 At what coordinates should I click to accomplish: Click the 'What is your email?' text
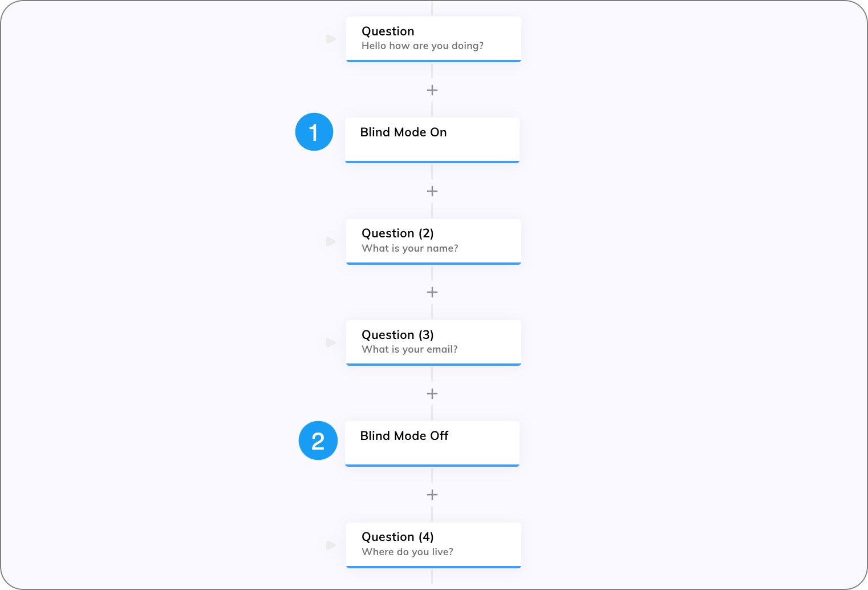click(x=409, y=349)
